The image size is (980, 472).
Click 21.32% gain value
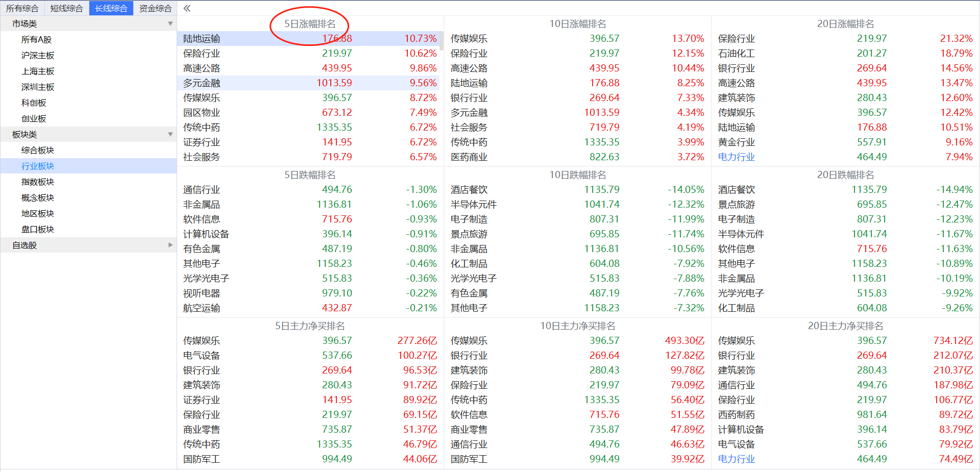pos(957,38)
